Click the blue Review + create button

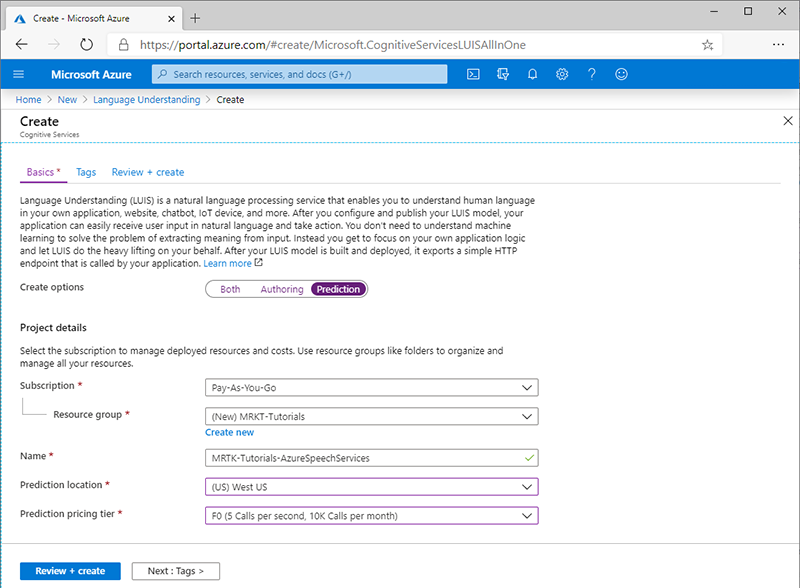click(70, 571)
